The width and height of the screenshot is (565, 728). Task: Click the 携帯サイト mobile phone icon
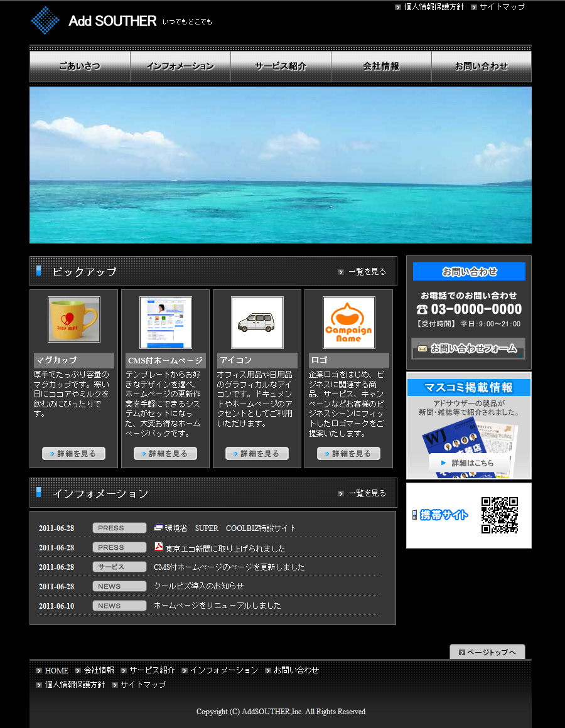tap(416, 515)
